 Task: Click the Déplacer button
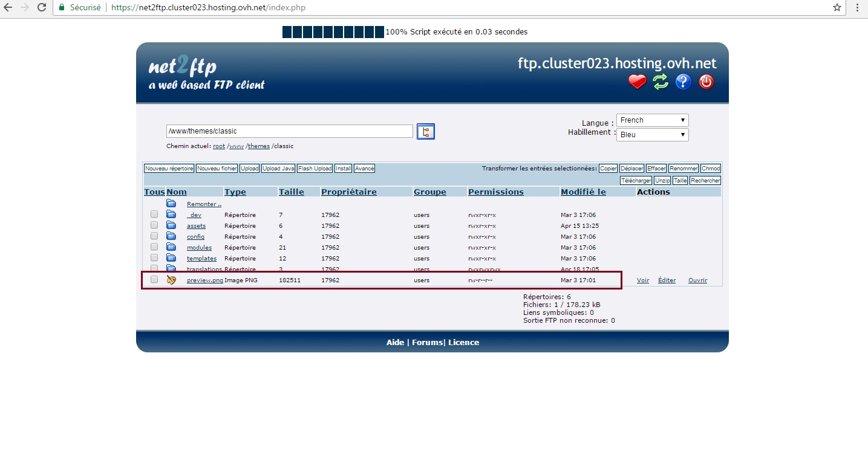632,169
